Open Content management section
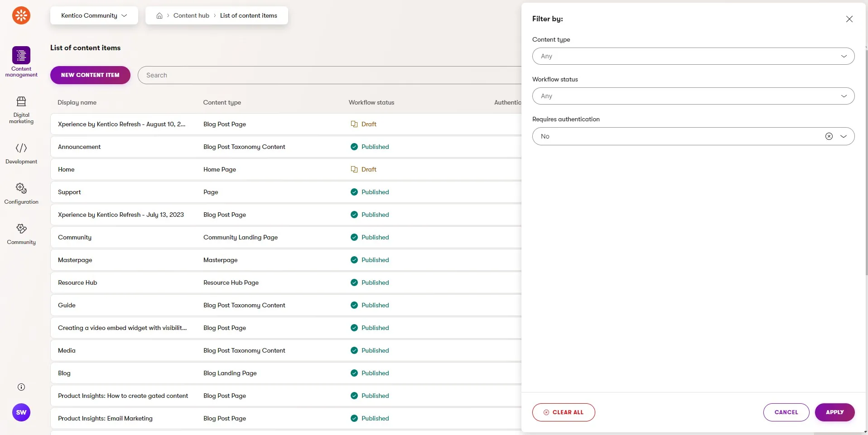868x435 pixels. click(21, 62)
